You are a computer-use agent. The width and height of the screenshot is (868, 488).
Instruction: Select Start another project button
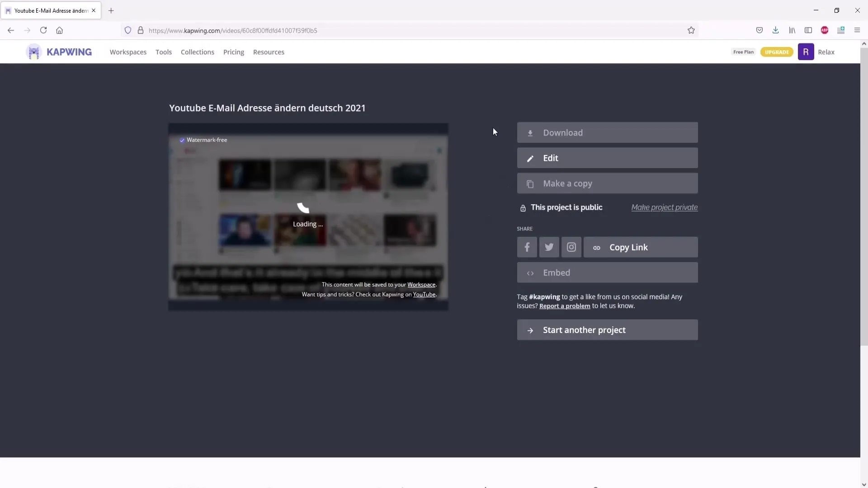pos(607,329)
